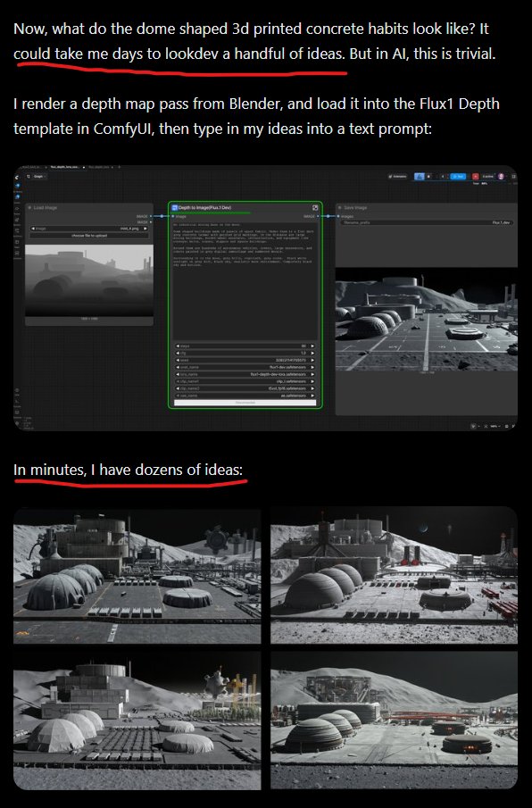532x808 pixels.
Task: Open the Extensions manager button
Action: (397, 177)
